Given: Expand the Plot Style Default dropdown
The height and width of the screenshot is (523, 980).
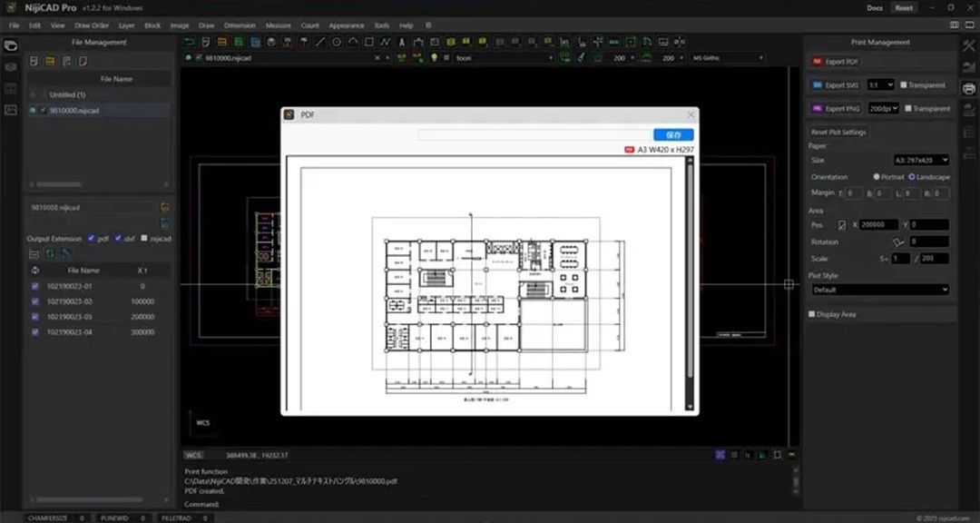Looking at the screenshot, I should 879,290.
